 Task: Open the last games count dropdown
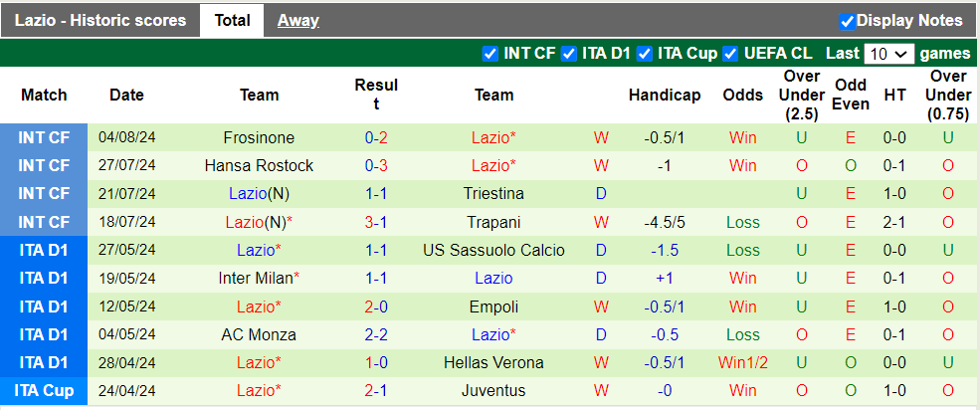pyautogui.click(x=888, y=54)
